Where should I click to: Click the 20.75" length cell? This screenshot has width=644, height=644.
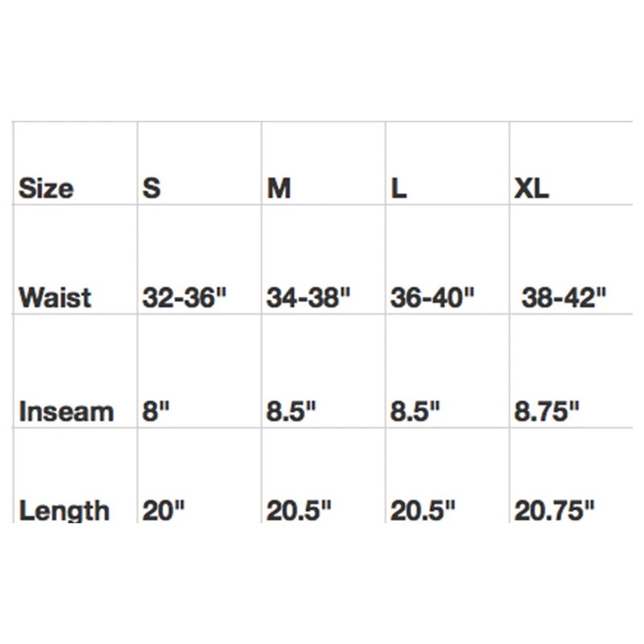coord(555,510)
